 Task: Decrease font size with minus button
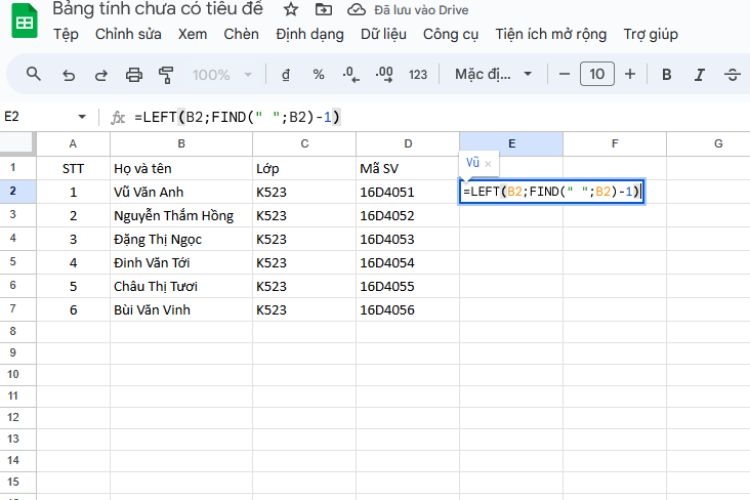(564, 74)
